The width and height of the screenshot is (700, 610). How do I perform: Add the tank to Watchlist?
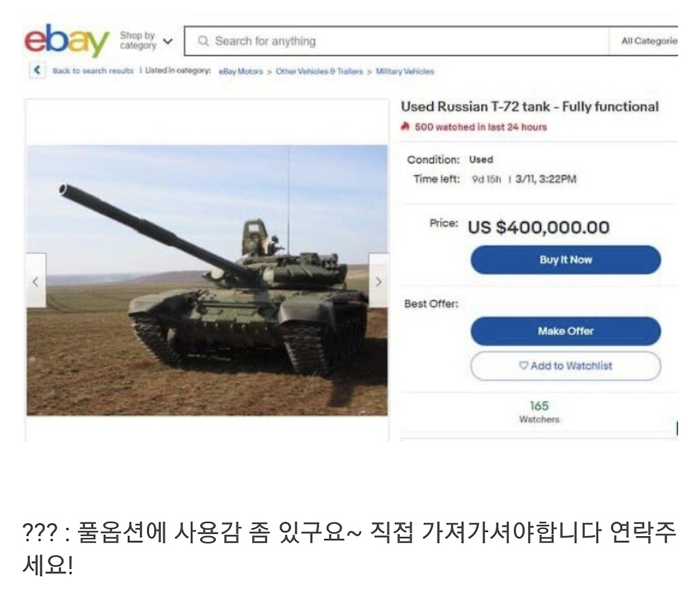point(565,366)
